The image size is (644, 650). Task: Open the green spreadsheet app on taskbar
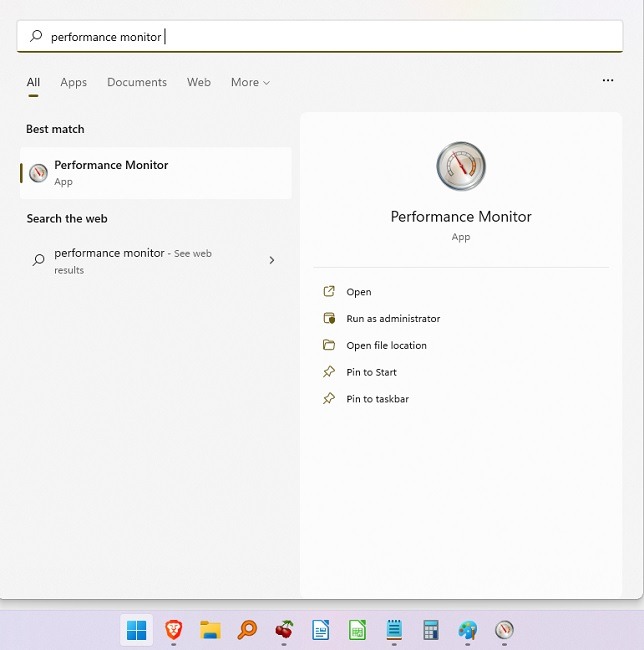coord(357,630)
